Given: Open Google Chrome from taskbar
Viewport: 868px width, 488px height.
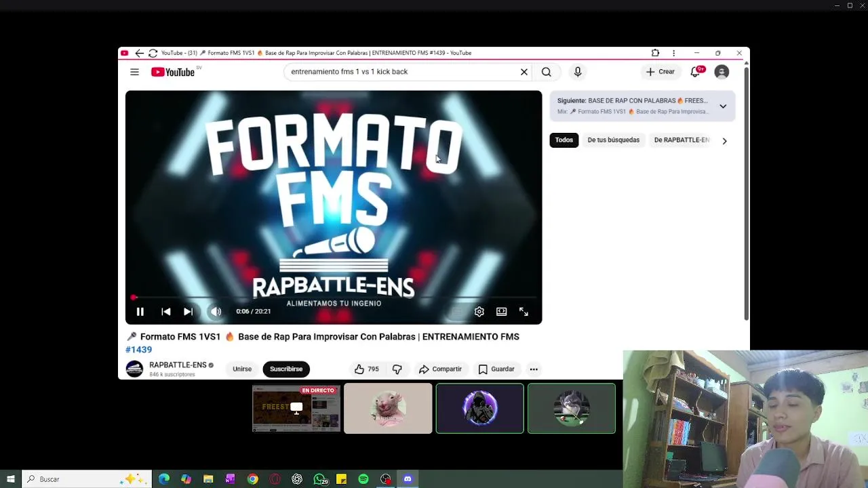Looking at the screenshot, I should [x=252, y=479].
